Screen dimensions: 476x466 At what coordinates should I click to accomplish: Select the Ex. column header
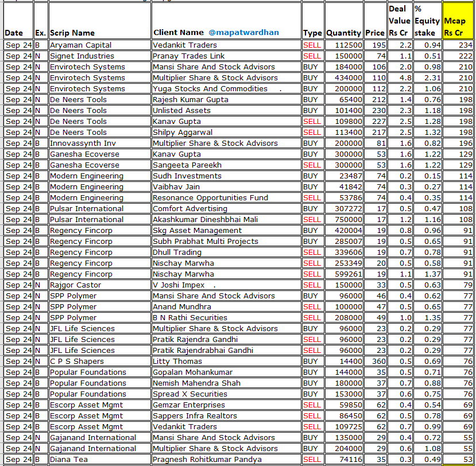coord(41,21)
